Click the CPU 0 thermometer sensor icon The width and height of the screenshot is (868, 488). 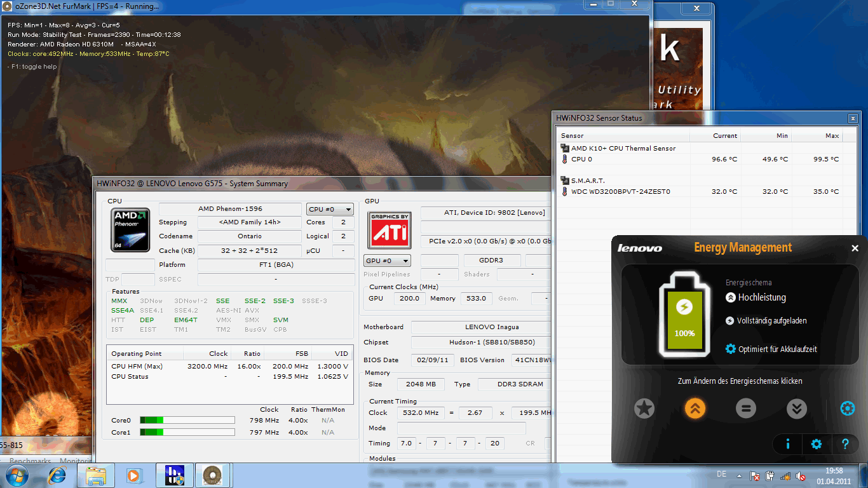pos(564,159)
